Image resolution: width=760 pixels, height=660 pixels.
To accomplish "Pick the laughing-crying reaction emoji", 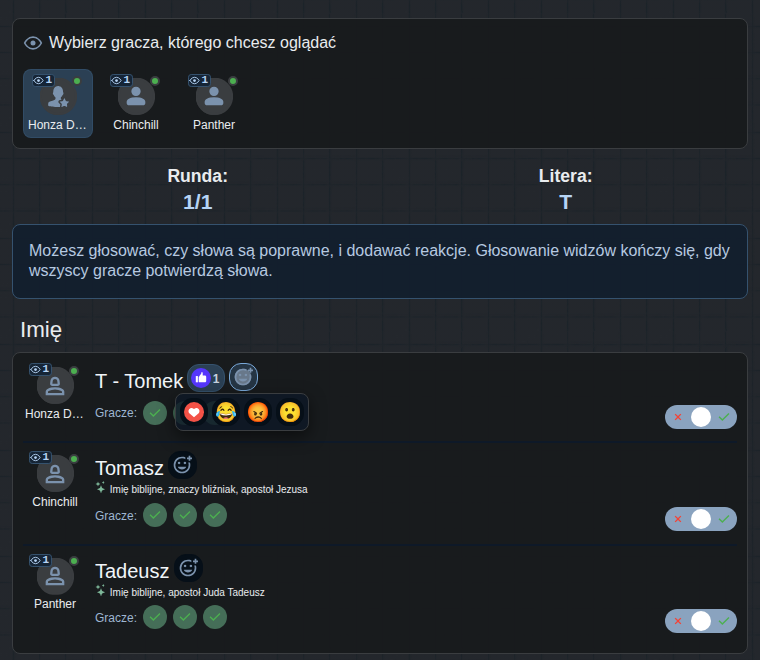I will 226,412.
